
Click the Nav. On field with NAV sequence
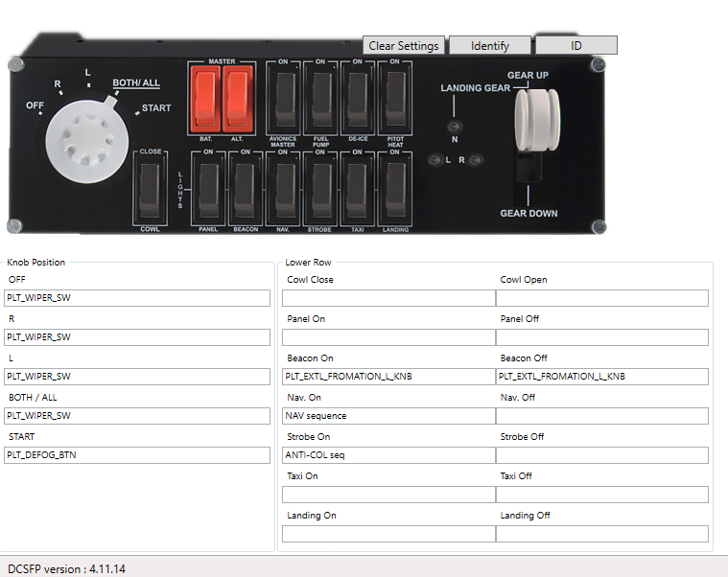pos(387,416)
